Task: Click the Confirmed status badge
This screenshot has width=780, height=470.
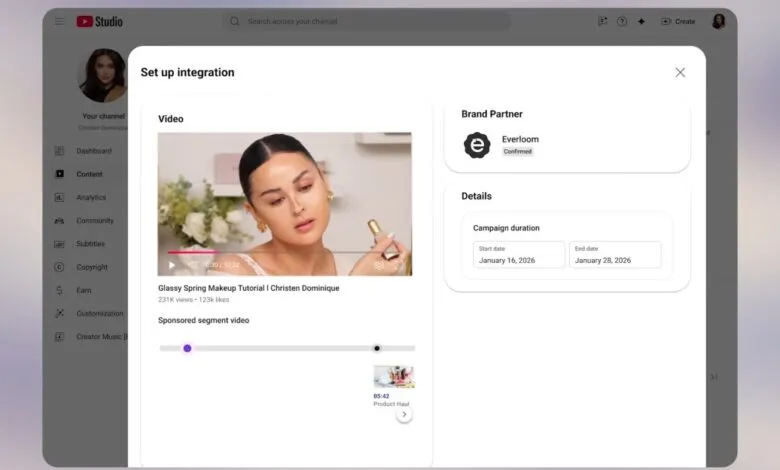Action: 517,151
